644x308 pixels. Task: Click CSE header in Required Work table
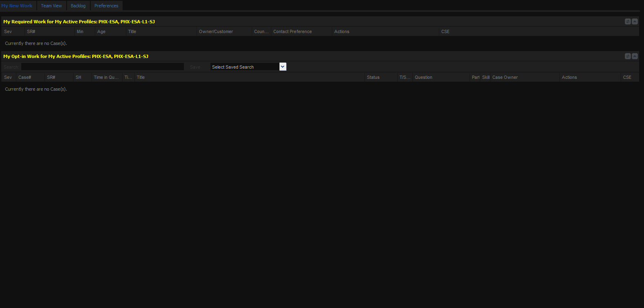539,31
